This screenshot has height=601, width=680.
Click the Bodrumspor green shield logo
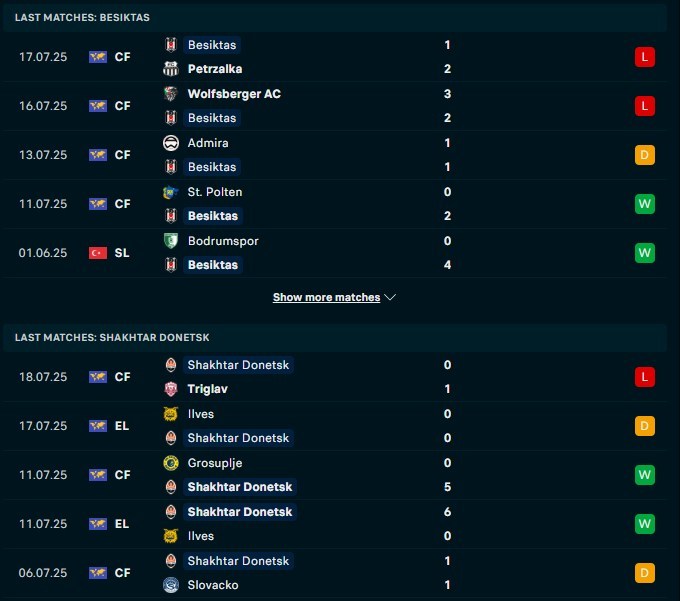click(170, 241)
